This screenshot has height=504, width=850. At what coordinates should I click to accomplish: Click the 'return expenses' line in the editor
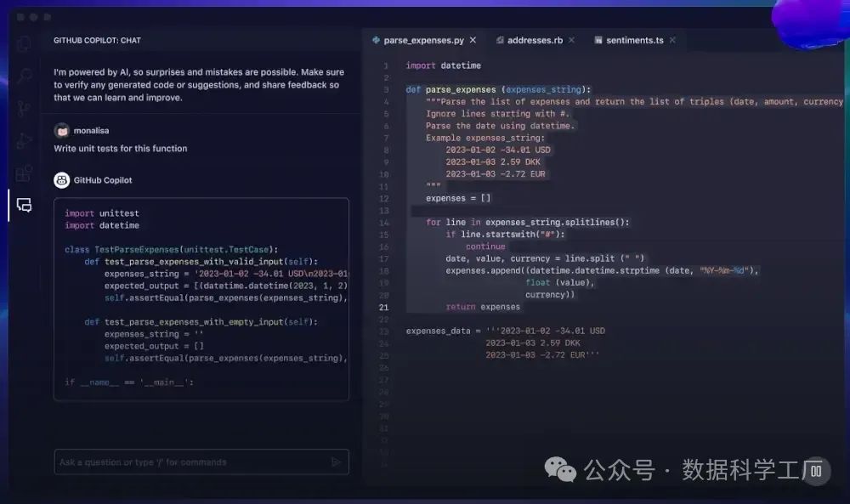[482, 307]
